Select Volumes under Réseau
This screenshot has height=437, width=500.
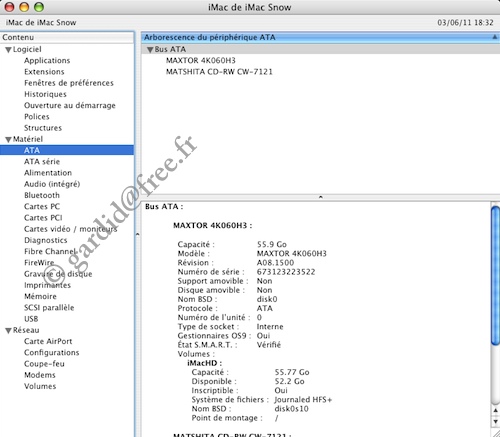pyautogui.click(x=40, y=386)
